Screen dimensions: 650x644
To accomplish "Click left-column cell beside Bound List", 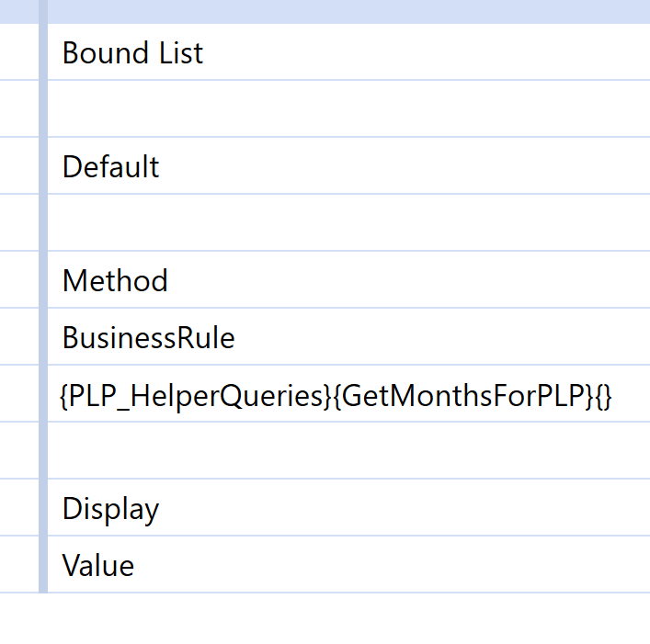I will click(x=18, y=53).
